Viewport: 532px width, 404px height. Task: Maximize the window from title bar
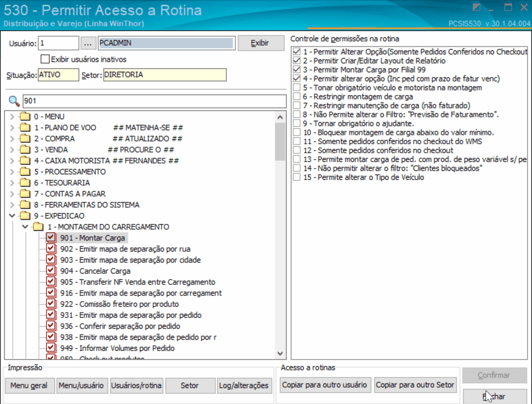pyautogui.click(x=508, y=7)
